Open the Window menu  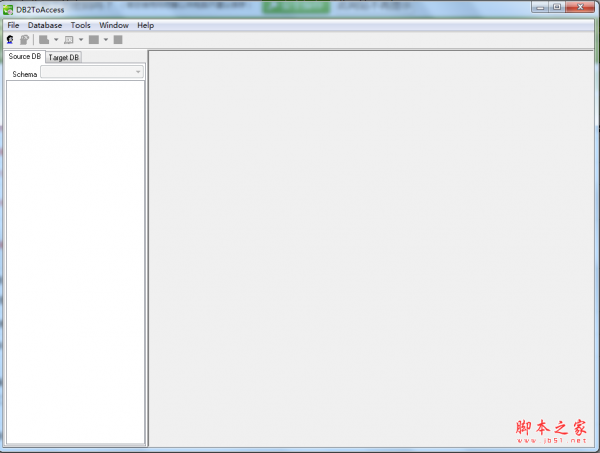point(114,25)
